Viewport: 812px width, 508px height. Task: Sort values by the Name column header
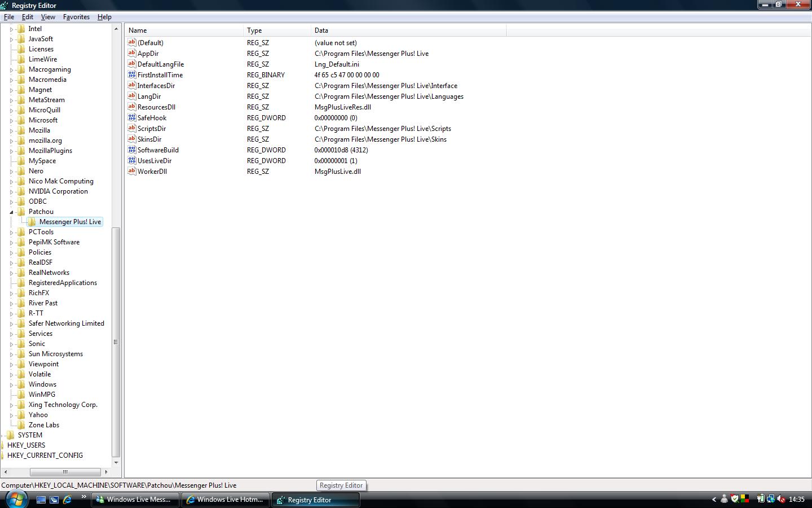click(183, 30)
